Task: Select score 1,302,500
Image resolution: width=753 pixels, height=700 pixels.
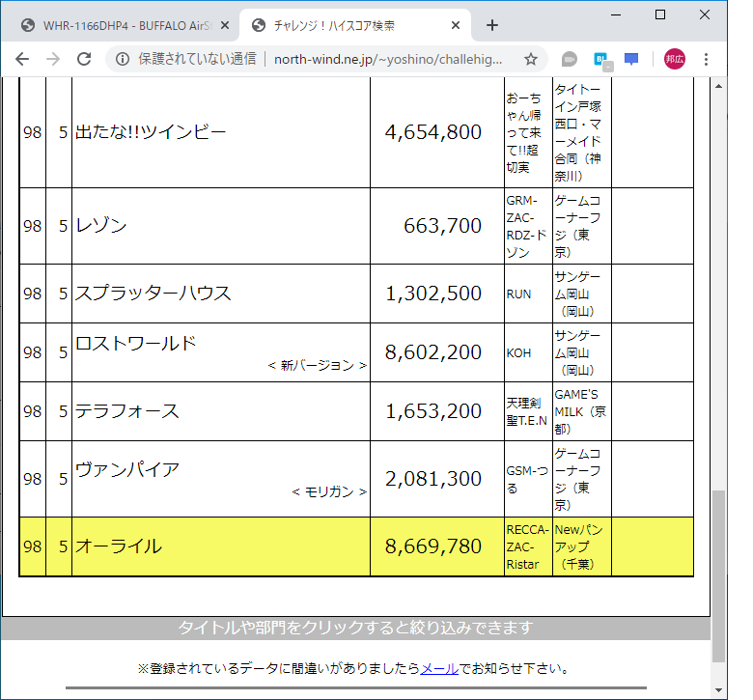Action: (x=433, y=294)
